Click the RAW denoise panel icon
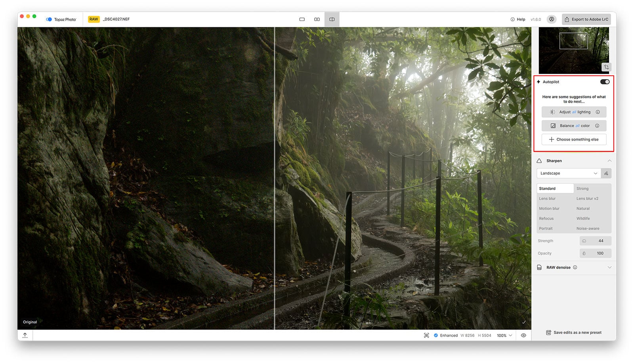 click(x=539, y=267)
